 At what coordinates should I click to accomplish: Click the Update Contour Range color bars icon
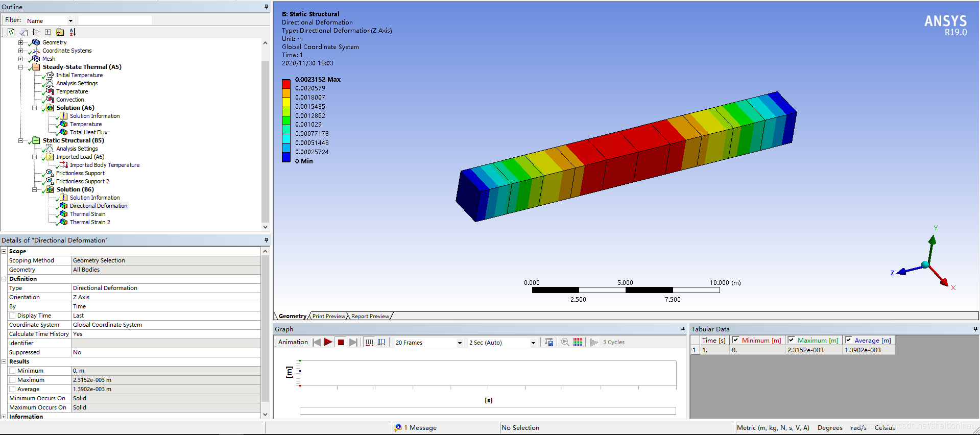tap(578, 342)
